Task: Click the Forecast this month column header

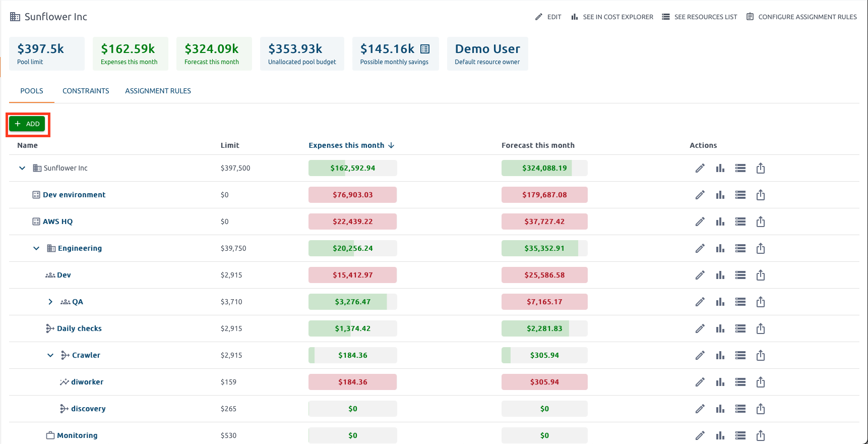Action: coord(538,145)
